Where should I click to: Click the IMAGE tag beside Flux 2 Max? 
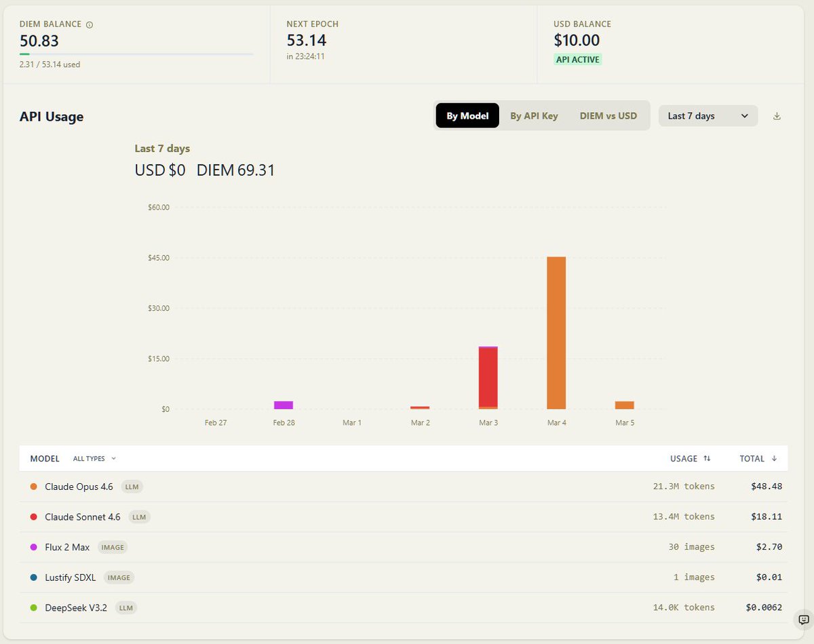point(113,547)
